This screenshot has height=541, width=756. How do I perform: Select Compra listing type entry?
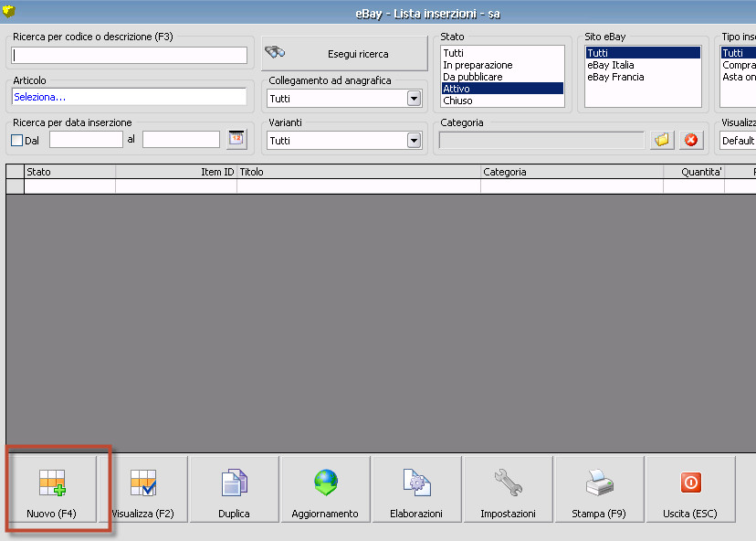coord(738,65)
